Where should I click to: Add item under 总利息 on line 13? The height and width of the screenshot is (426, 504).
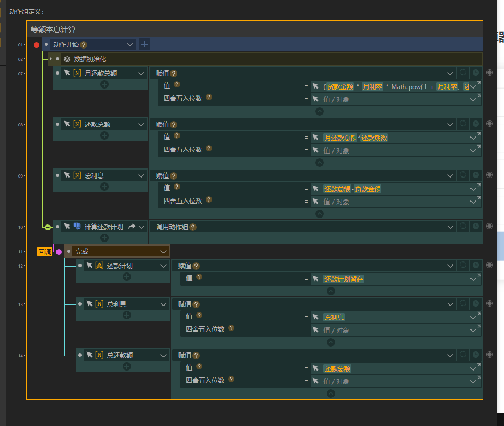tap(127, 315)
